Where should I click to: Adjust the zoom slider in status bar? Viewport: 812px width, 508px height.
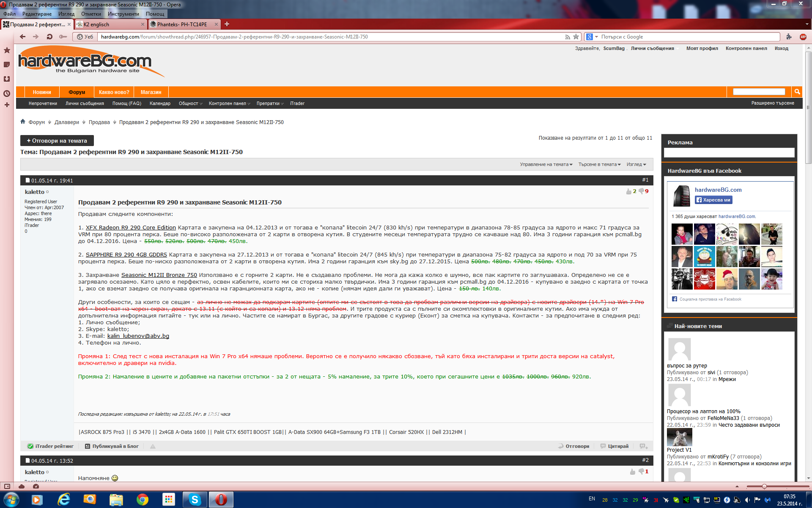pos(764,486)
